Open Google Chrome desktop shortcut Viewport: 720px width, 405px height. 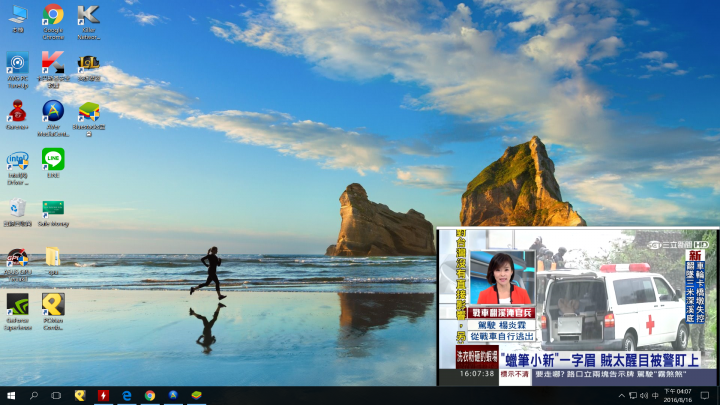pyautogui.click(x=53, y=15)
